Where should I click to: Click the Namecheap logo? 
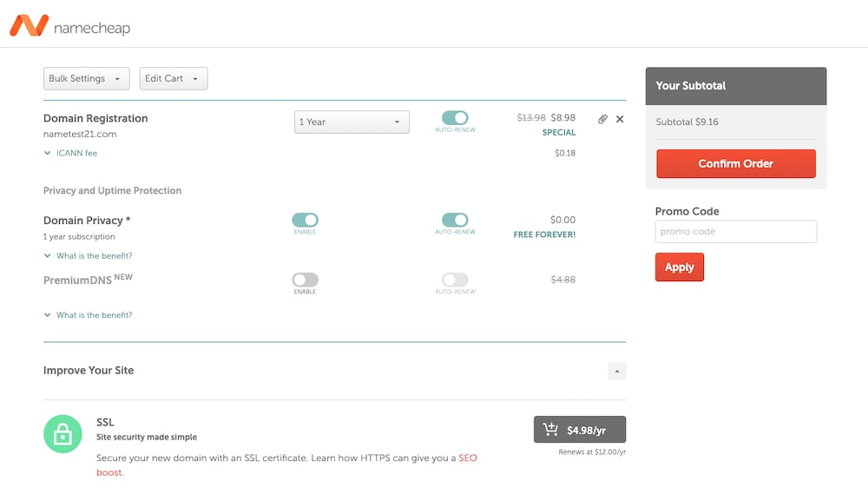point(69,26)
